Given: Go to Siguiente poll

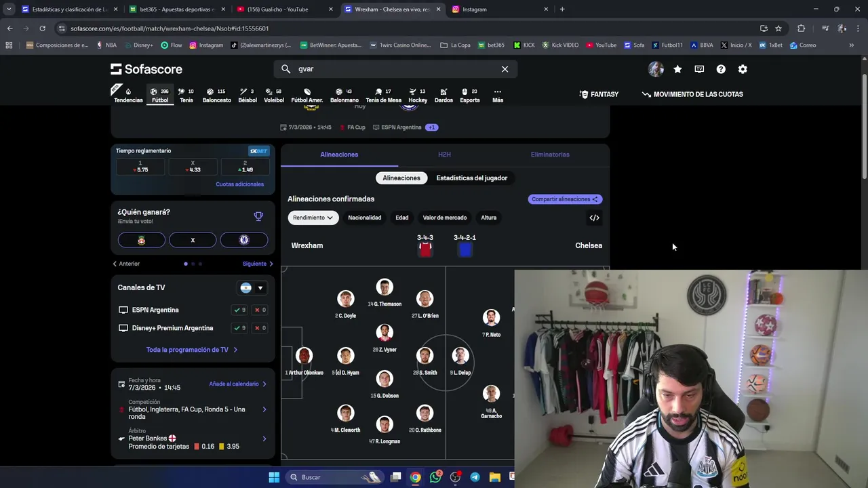Looking at the screenshot, I should click(x=258, y=264).
